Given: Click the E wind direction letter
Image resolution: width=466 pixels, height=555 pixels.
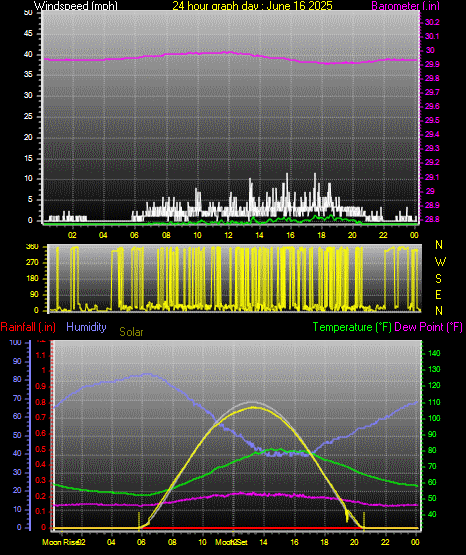Looking at the screenshot, I should 438,295.
